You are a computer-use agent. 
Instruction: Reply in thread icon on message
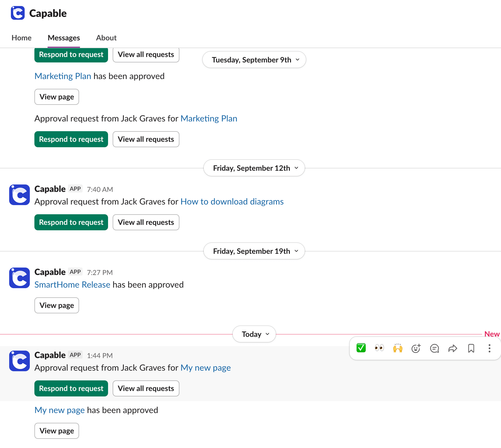coord(434,348)
